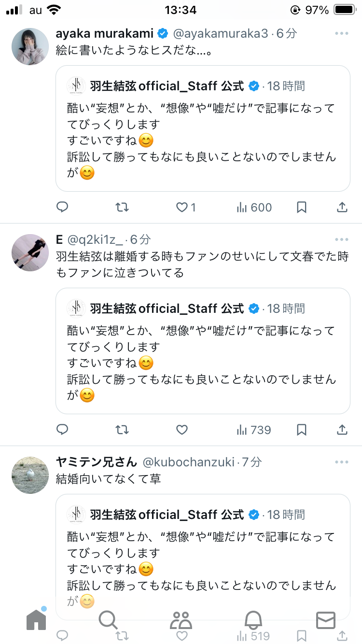The height and width of the screenshot is (644, 362).
Task: Open more options for E's tweet
Action: [342, 239]
